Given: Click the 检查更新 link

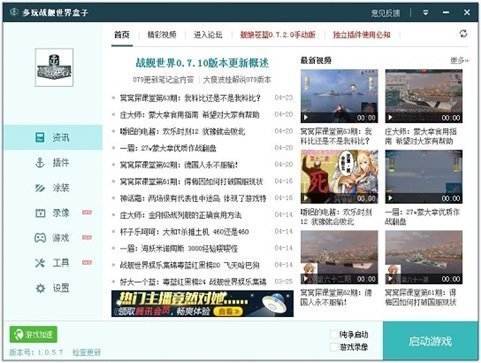Looking at the screenshot, I should pos(87,352).
